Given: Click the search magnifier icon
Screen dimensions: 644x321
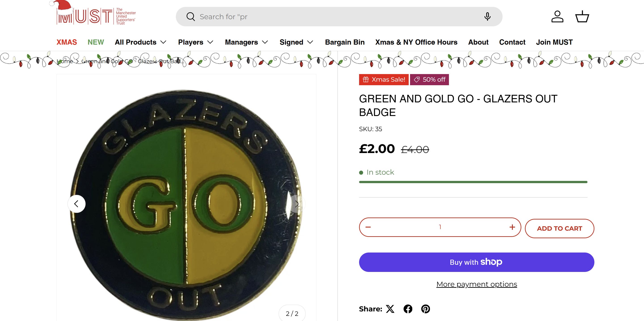Looking at the screenshot, I should (x=191, y=17).
